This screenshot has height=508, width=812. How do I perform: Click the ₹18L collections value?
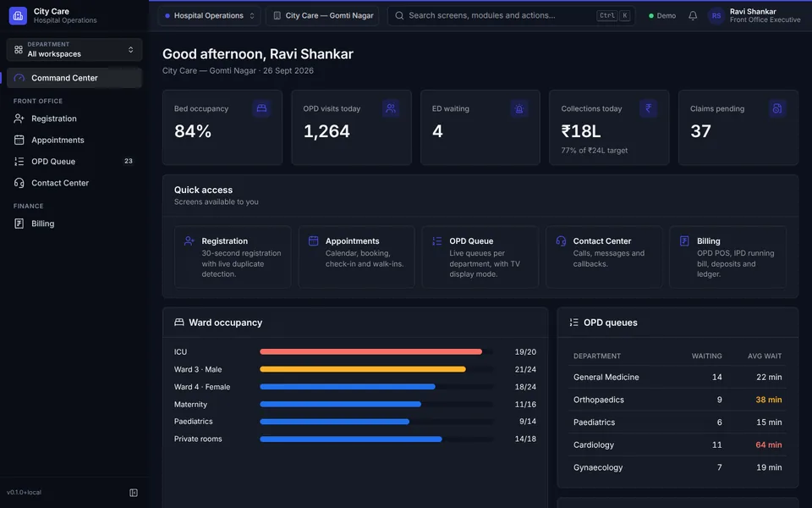click(x=581, y=131)
